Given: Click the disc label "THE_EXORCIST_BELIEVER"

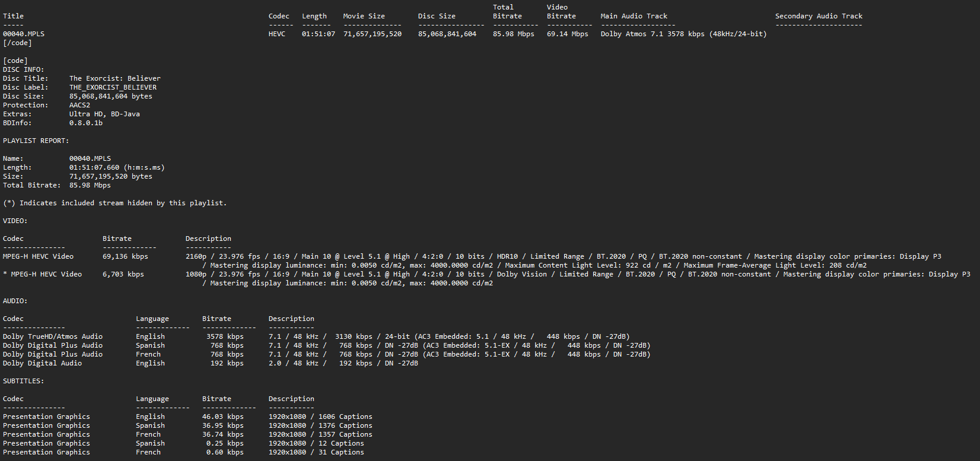Looking at the screenshot, I should [113, 87].
